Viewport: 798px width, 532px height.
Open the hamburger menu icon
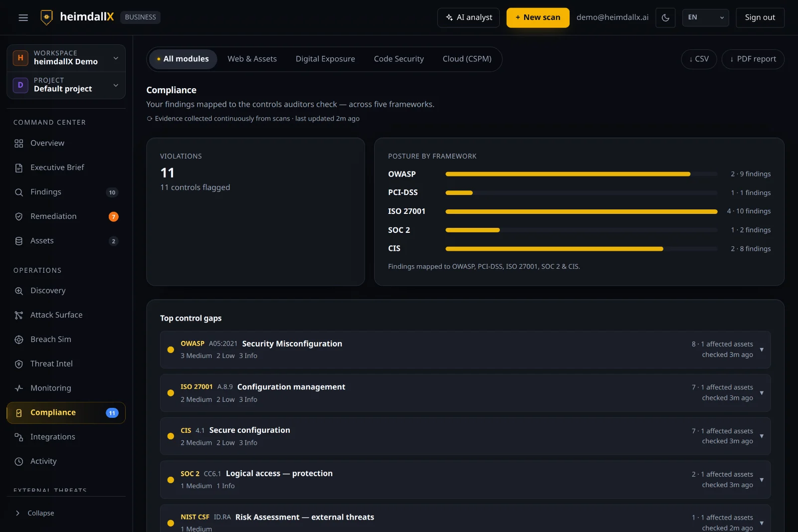pyautogui.click(x=23, y=17)
